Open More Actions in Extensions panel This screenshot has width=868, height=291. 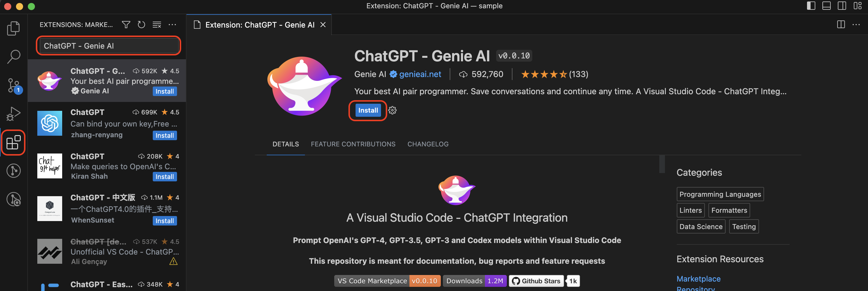[172, 25]
